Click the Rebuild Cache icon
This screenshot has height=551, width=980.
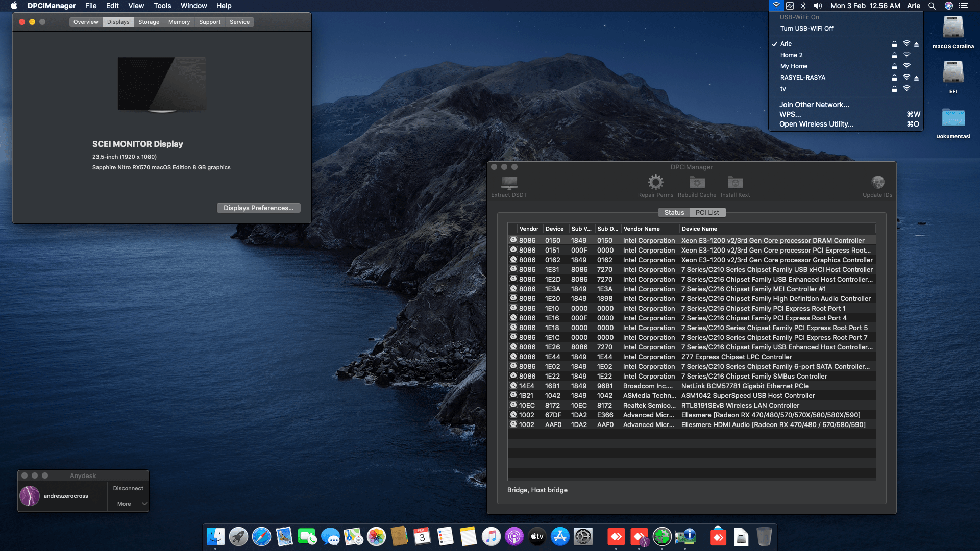[x=697, y=183]
